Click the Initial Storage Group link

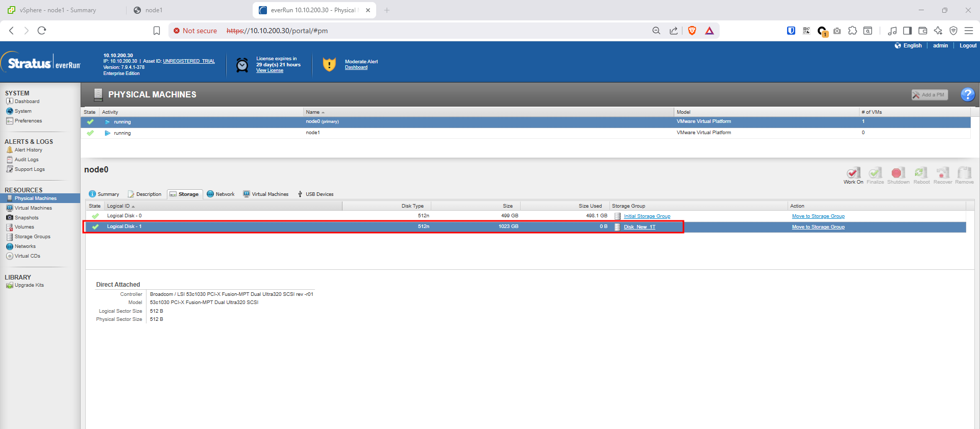tap(647, 216)
